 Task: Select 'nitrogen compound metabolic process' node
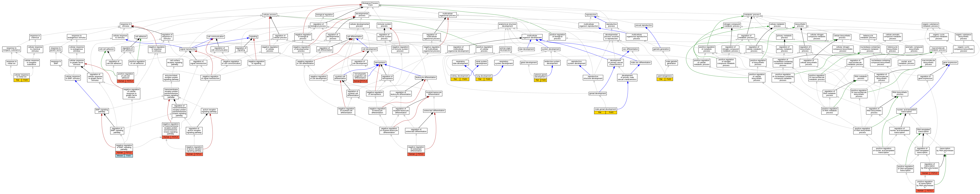(732, 25)
